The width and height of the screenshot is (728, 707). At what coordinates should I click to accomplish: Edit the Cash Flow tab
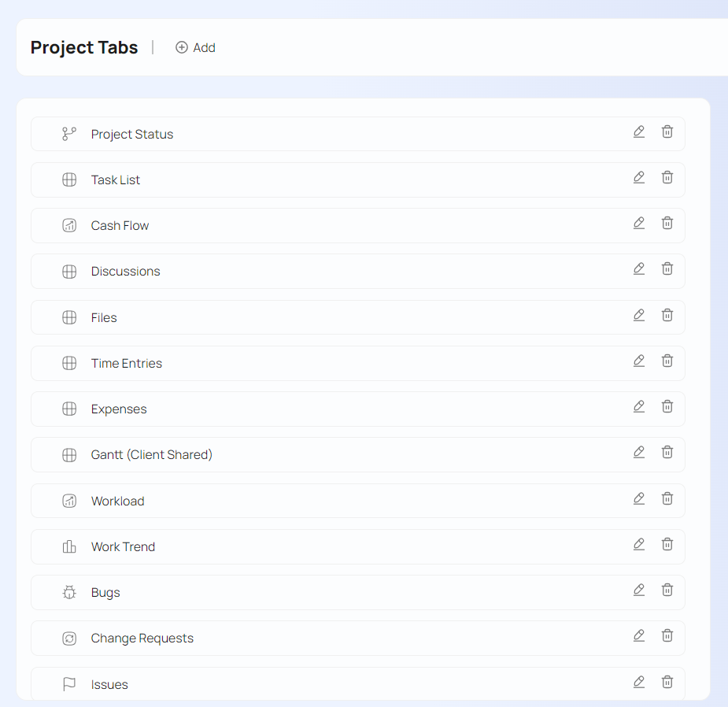pyautogui.click(x=639, y=224)
